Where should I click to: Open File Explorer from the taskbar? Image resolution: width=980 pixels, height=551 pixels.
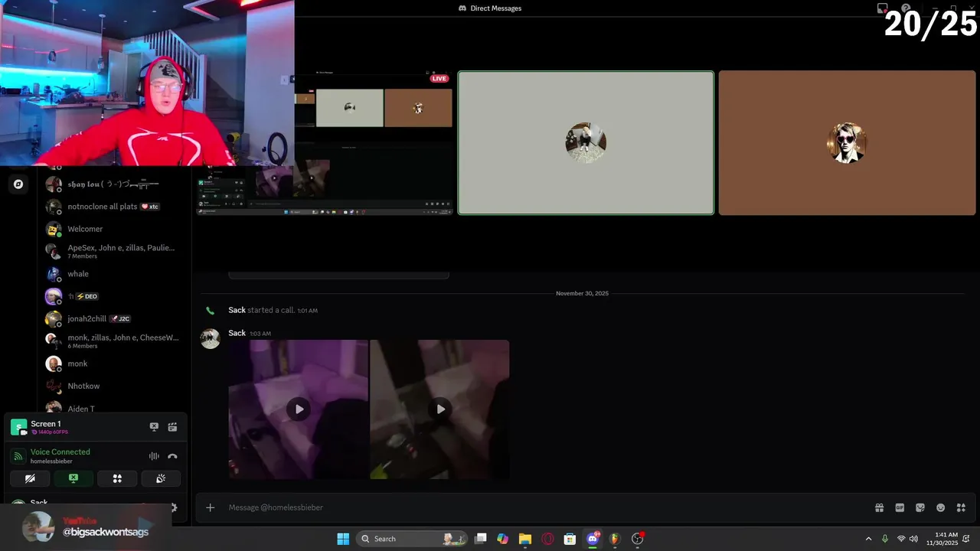tap(525, 539)
